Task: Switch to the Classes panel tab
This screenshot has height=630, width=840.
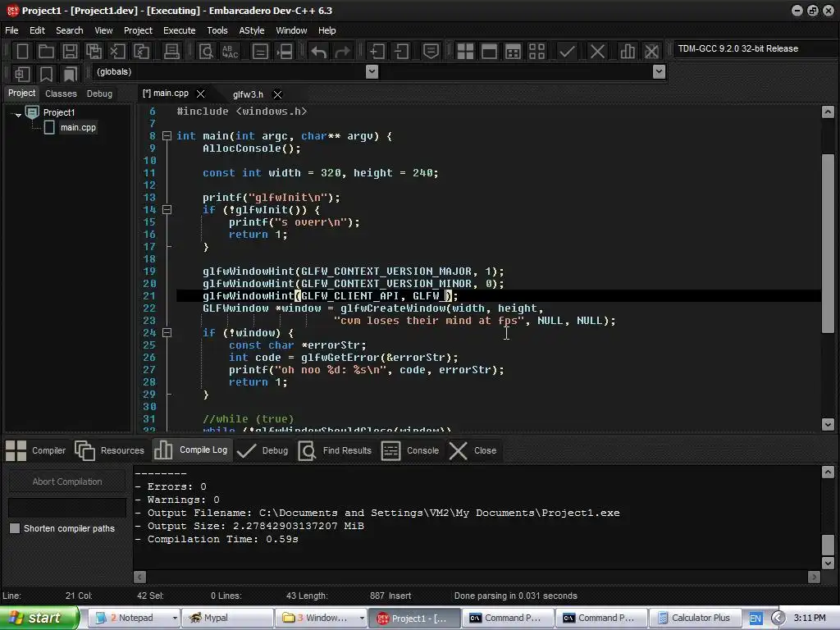Action: tap(61, 94)
